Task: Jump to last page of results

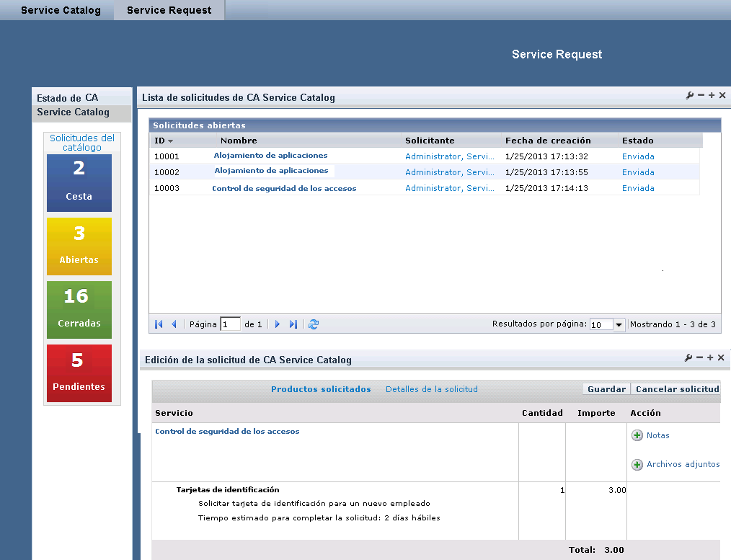Action: pos(293,325)
